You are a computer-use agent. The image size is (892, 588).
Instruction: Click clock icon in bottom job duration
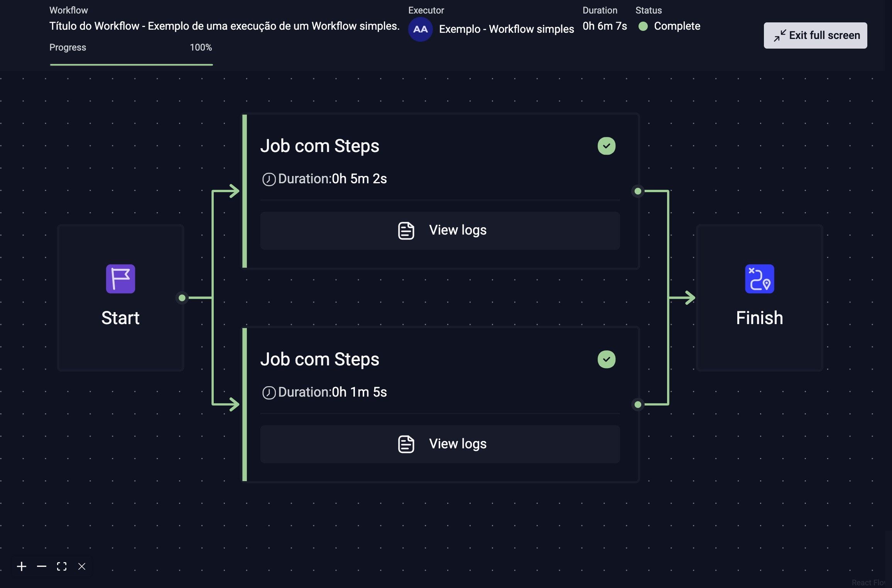point(269,393)
